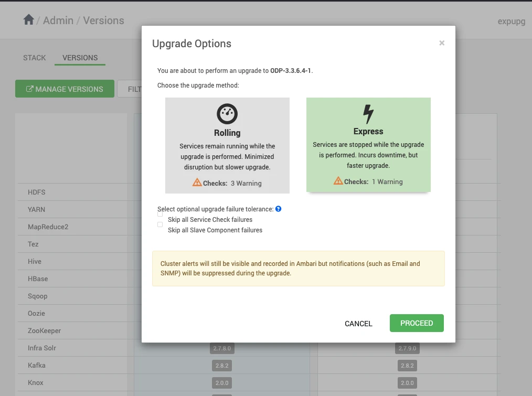This screenshot has height=396, width=532.
Task: Enable Skip all Service Check failures
Action: tap(160, 214)
